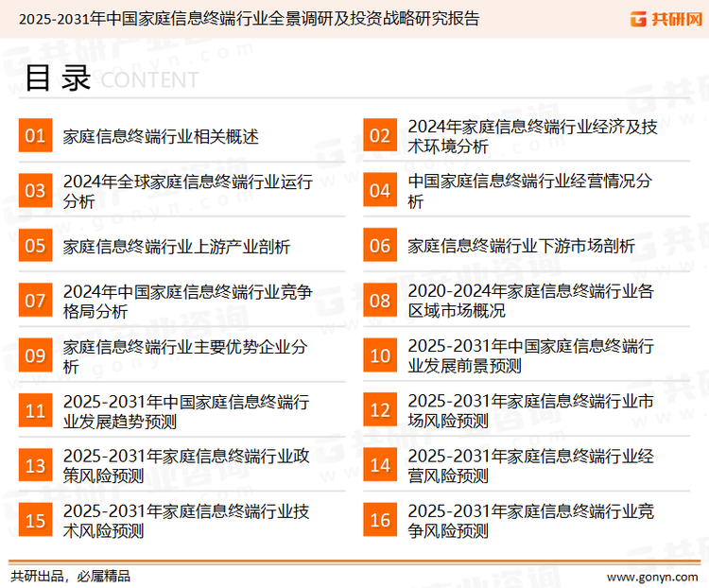Open 2025-2031年家庭信息终端行业政策风险预测 chapter
The image size is (709, 588).
click(x=186, y=465)
